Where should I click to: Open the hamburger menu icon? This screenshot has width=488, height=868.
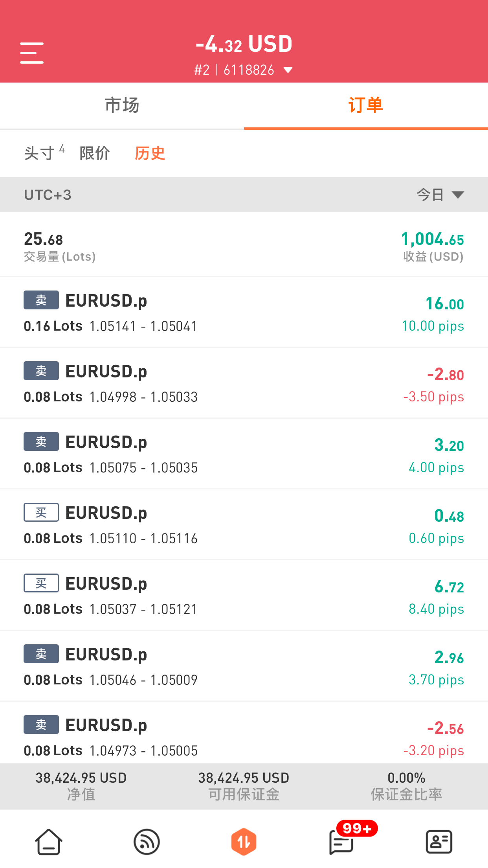coord(32,53)
